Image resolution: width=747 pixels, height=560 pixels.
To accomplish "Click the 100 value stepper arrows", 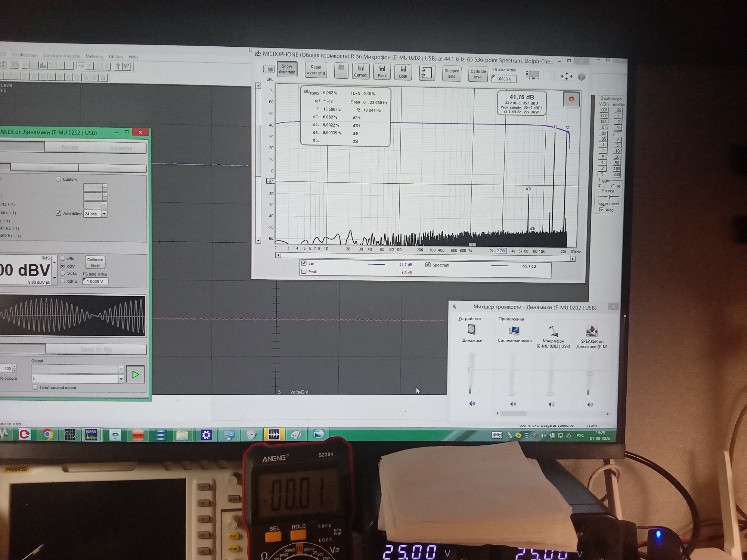I will (15, 368).
